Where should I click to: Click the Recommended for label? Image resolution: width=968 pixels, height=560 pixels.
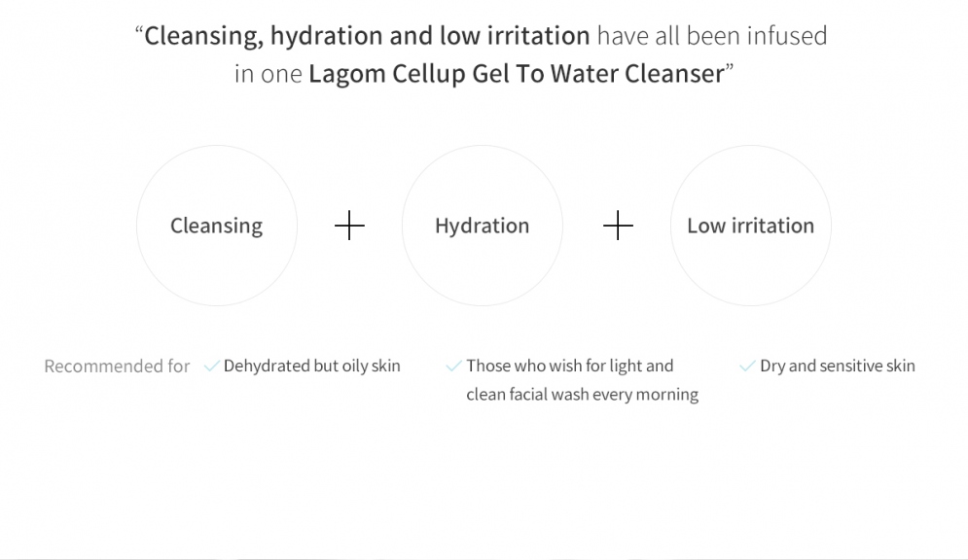point(117,367)
